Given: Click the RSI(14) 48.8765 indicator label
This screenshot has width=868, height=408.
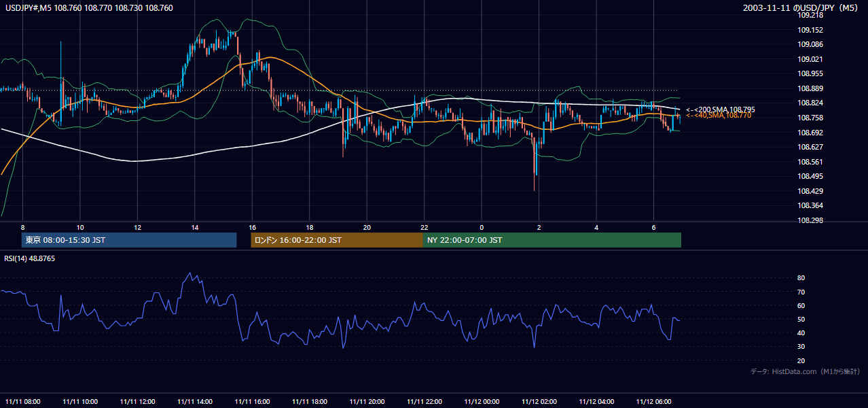Looking at the screenshot, I should coord(30,258).
